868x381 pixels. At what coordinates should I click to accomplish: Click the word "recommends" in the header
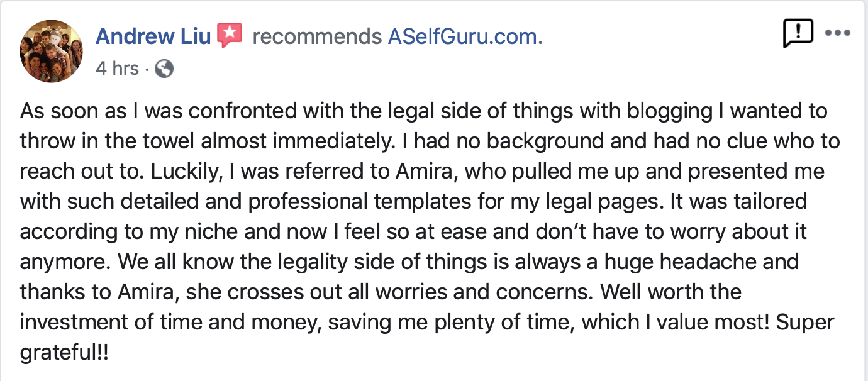(316, 36)
